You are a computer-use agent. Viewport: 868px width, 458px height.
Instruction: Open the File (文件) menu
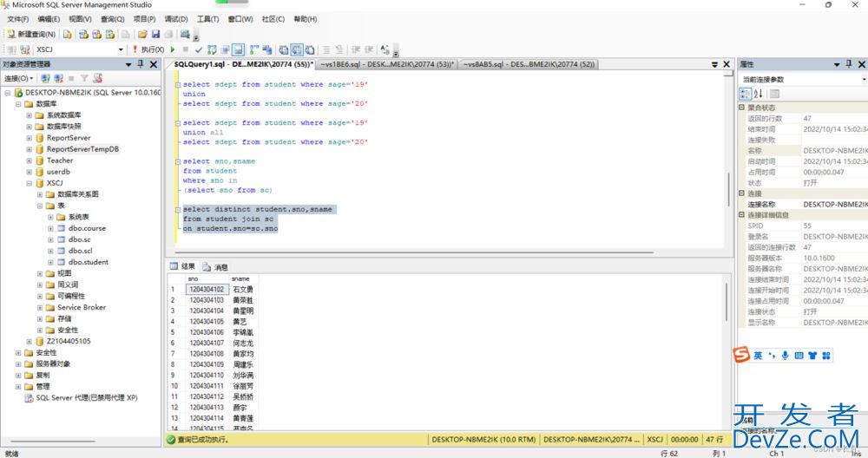point(17,19)
